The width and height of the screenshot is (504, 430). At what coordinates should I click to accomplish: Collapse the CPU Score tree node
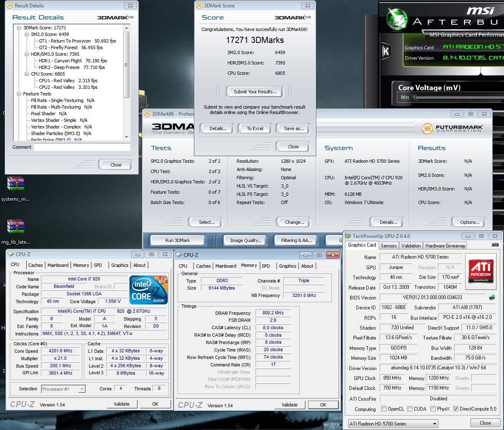coord(27,74)
